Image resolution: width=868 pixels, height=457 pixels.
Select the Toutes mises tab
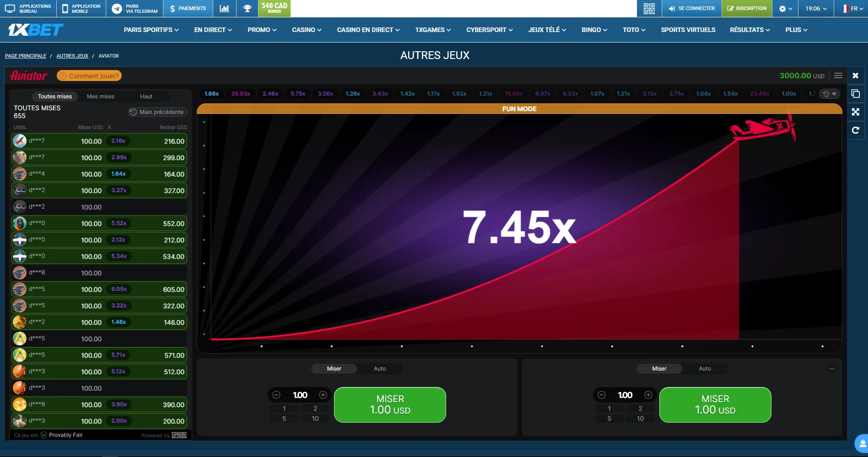tap(55, 97)
